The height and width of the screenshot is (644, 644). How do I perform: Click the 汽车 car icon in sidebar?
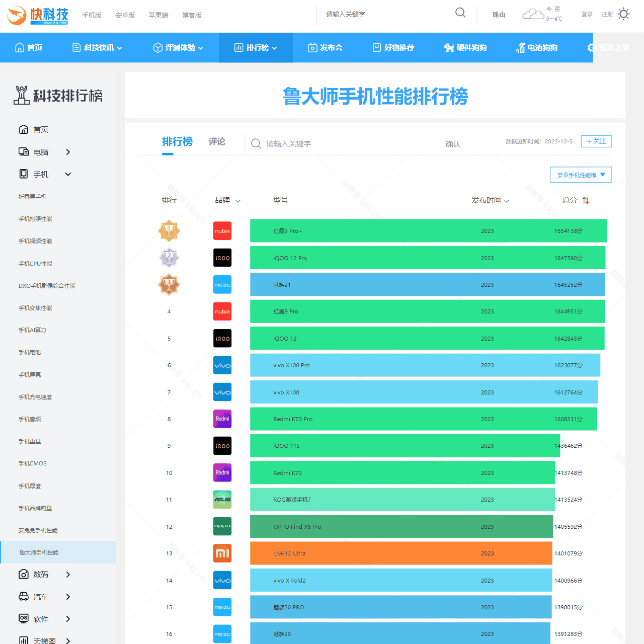pos(24,596)
